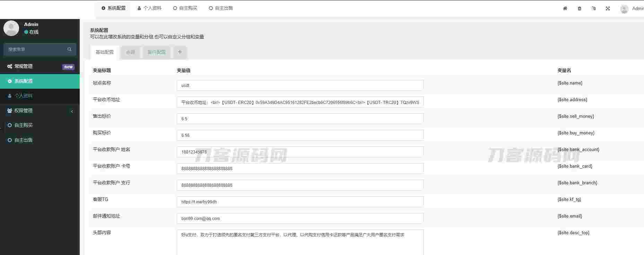Click the 站点名称 field containing usdt

[x=300, y=85]
